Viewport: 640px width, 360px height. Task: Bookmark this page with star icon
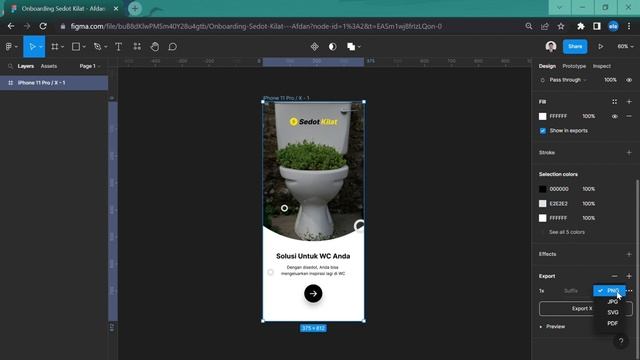point(561,26)
